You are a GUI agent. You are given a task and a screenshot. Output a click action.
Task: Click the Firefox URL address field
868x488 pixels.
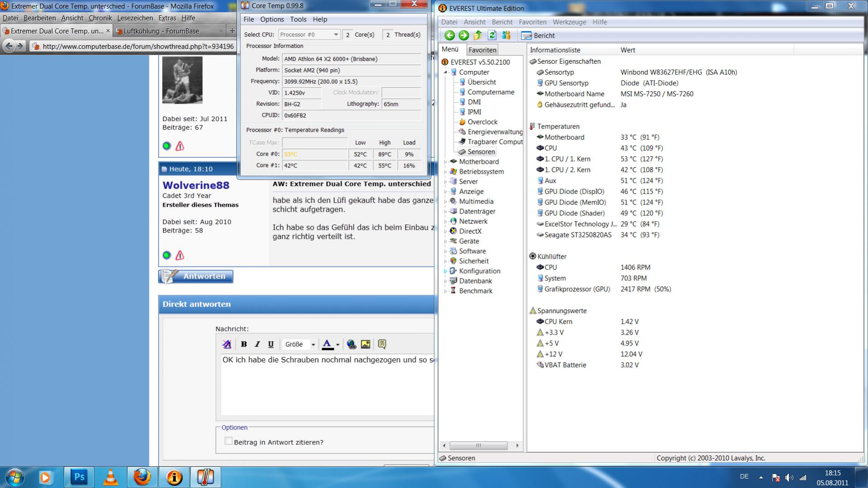click(x=138, y=46)
